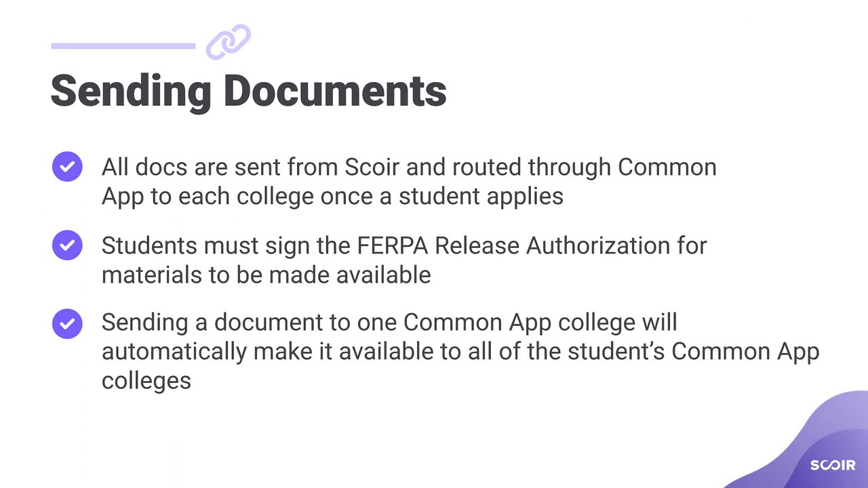Click the word "Documents" in the heading

(335, 91)
